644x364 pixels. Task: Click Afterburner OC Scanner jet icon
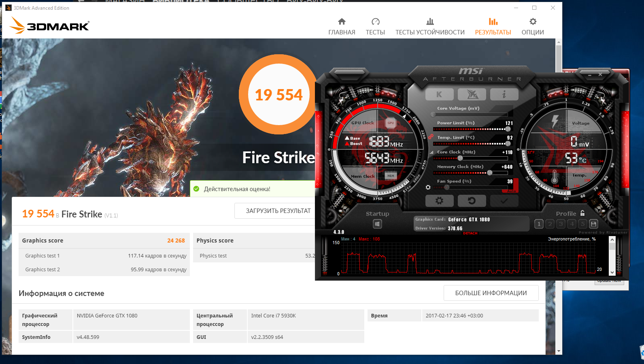[472, 94]
